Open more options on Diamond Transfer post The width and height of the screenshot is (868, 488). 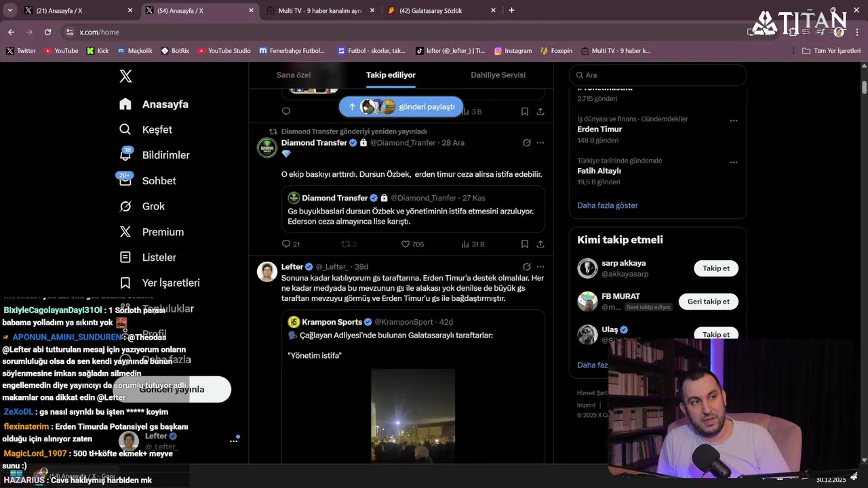(540, 143)
